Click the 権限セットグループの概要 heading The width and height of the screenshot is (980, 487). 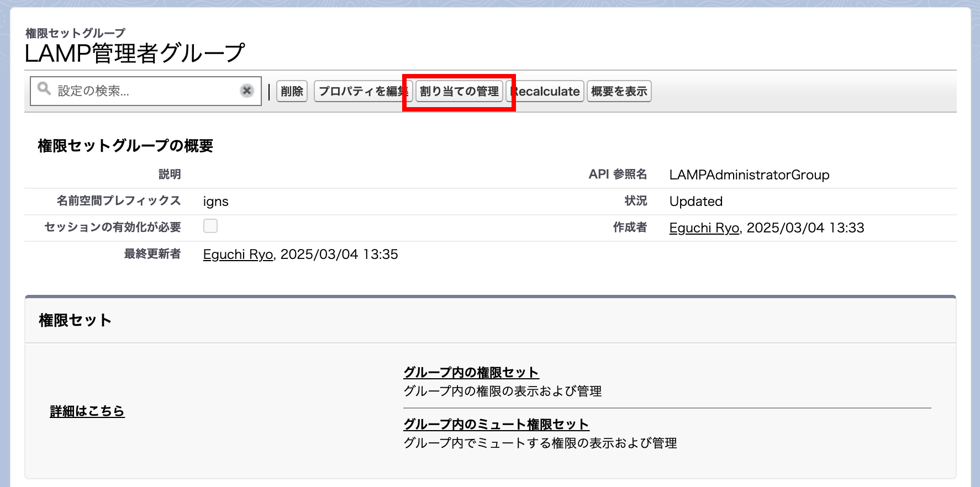125,146
